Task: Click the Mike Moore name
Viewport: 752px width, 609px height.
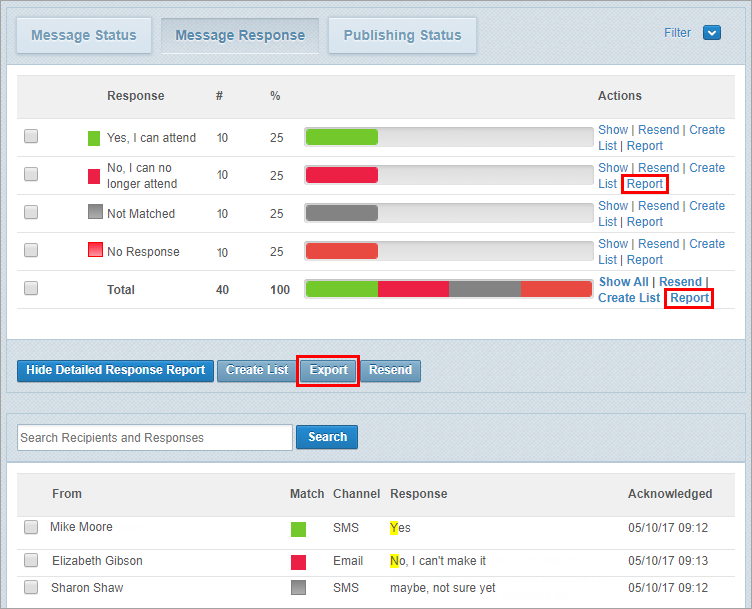Action: (x=82, y=527)
